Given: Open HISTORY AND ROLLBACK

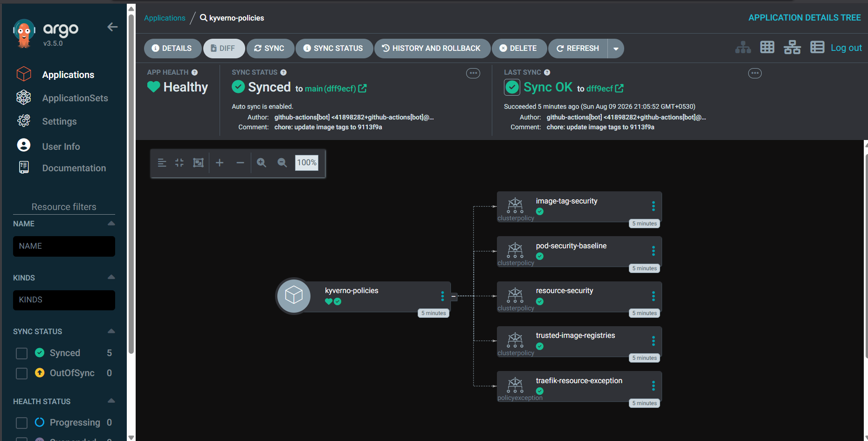Looking at the screenshot, I should [432, 49].
